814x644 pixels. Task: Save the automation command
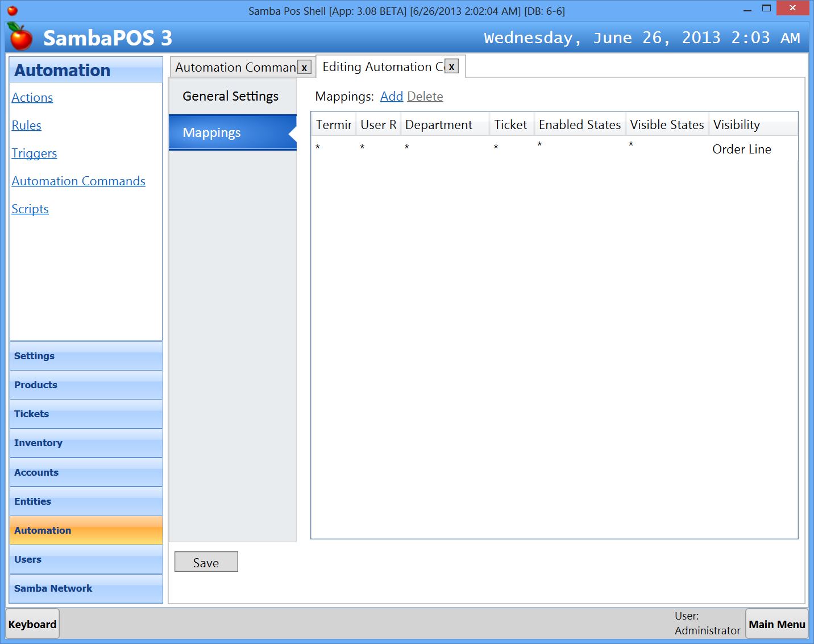tap(206, 562)
